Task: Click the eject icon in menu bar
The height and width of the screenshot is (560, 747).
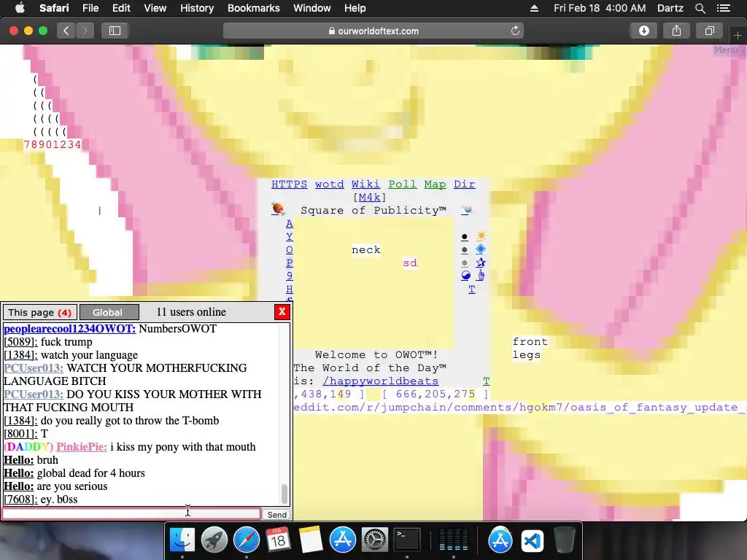Action: (x=534, y=8)
